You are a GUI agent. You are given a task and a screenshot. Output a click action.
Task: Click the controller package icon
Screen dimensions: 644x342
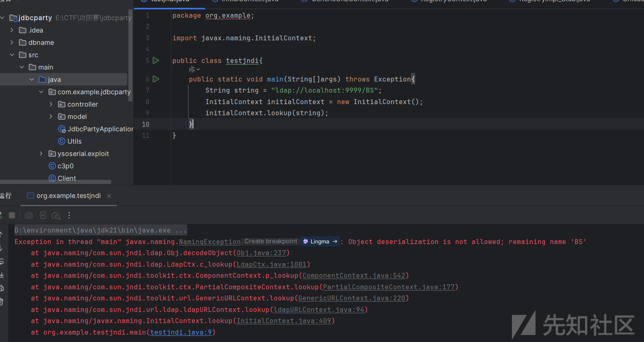pyautogui.click(x=62, y=104)
